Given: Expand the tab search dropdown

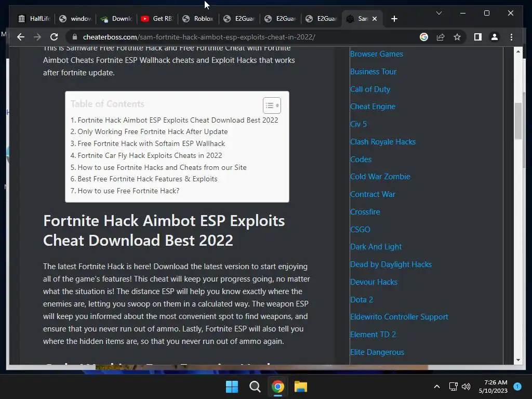Looking at the screenshot, I should coord(438,13).
